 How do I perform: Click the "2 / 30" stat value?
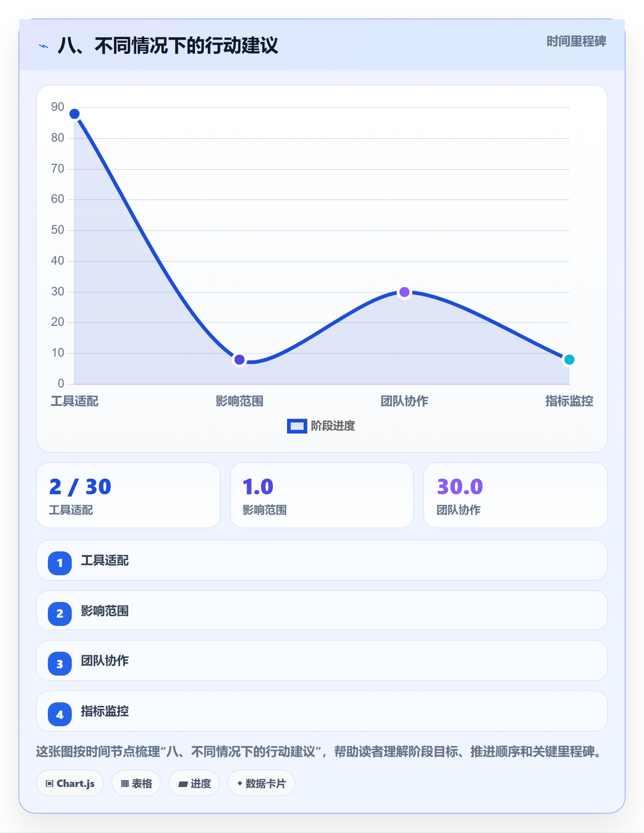pos(80,486)
